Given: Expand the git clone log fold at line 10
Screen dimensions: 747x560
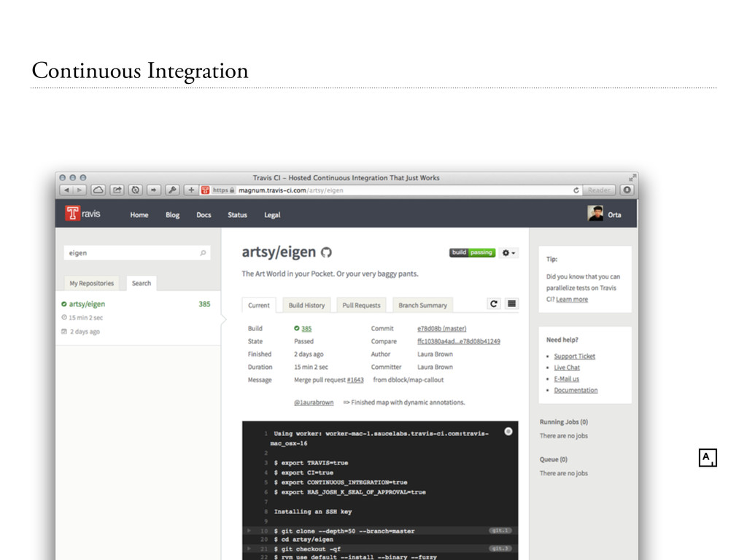Looking at the screenshot, I should (249, 531).
